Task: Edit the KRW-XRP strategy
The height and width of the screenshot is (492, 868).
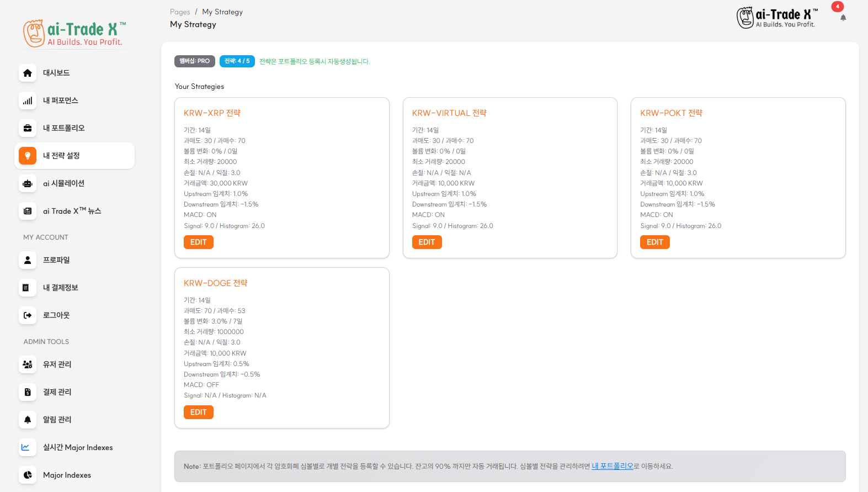Action: (198, 242)
